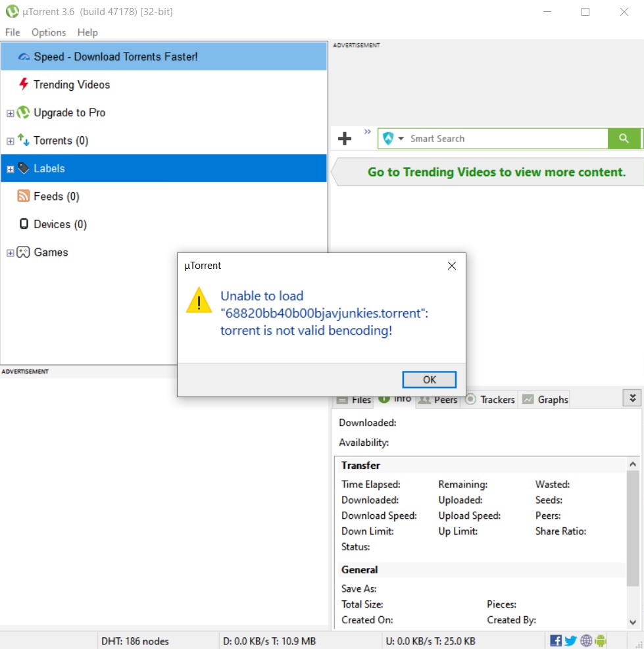644x649 pixels.
Task: Click the Games controller icon
Action: point(23,252)
